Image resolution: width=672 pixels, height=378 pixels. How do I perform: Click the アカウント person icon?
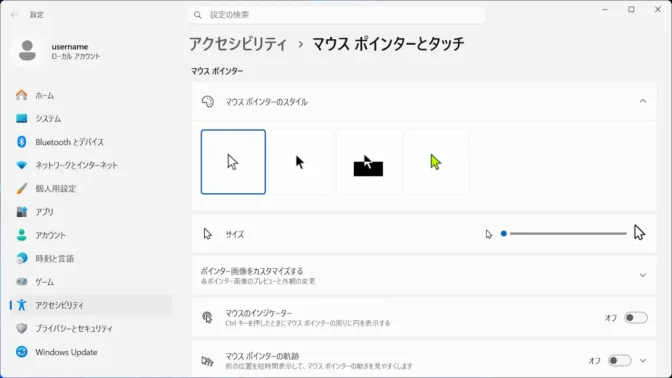coord(21,235)
